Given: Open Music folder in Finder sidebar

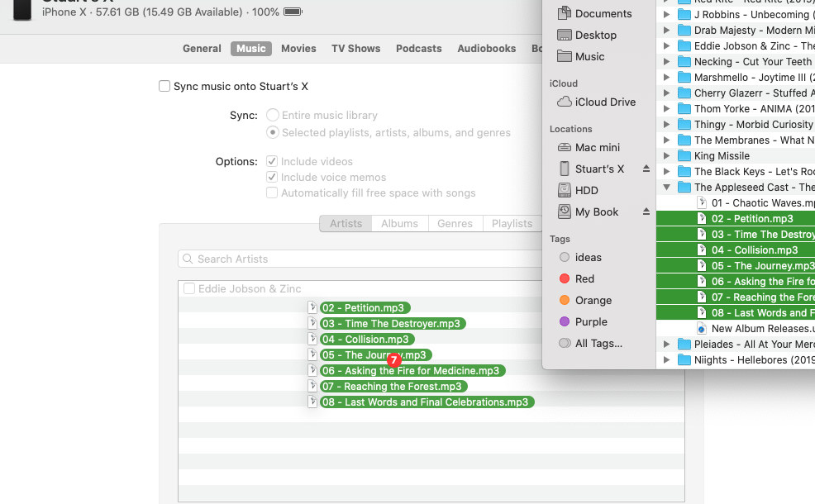Looking at the screenshot, I should pos(580,56).
